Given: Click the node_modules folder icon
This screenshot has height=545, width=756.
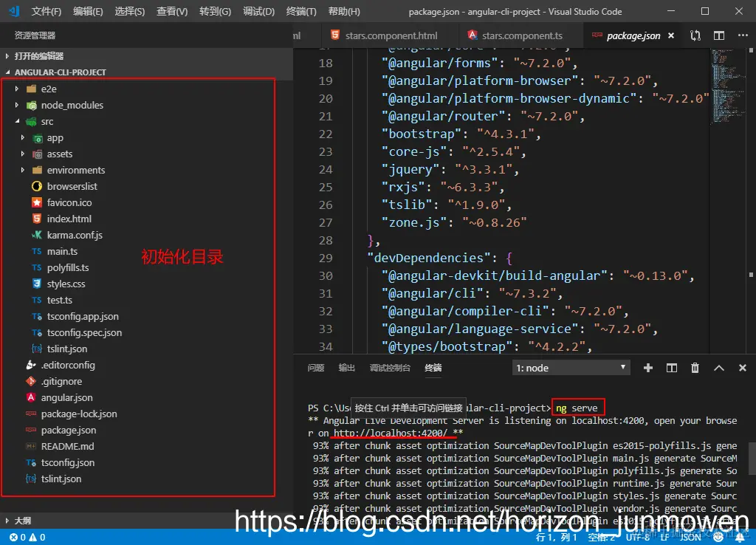Looking at the screenshot, I should coord(31,105).
